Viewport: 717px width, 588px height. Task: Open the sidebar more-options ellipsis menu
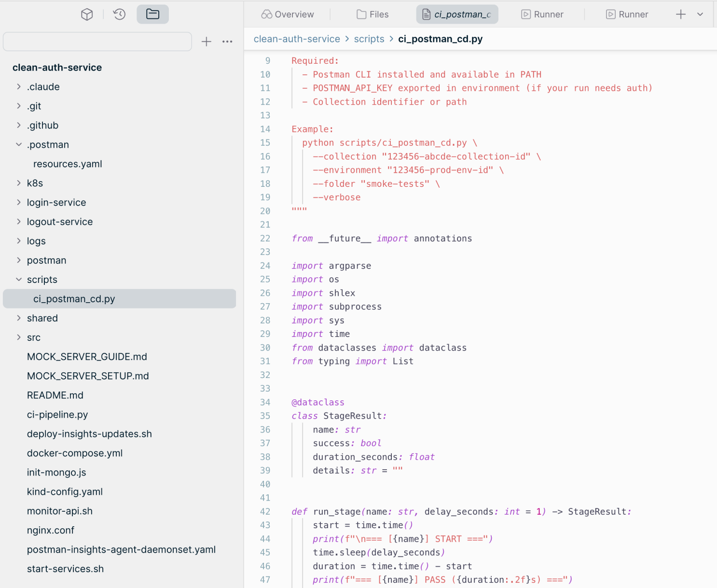point(227,42)
